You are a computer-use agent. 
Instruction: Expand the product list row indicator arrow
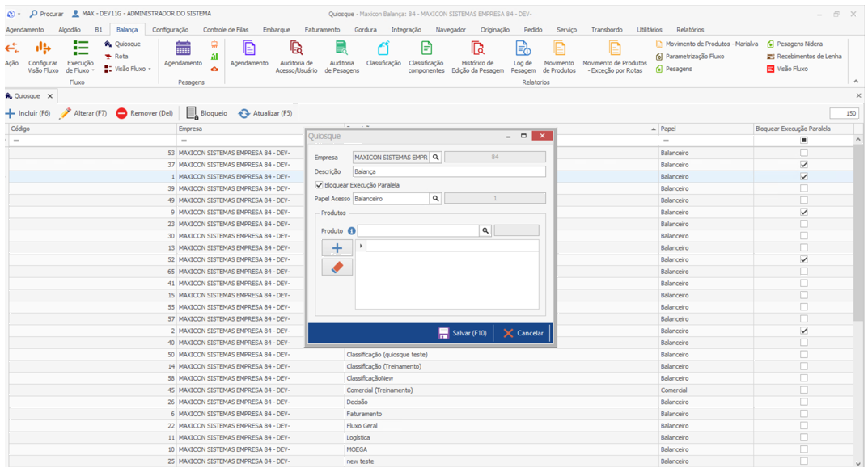[361, 246]
